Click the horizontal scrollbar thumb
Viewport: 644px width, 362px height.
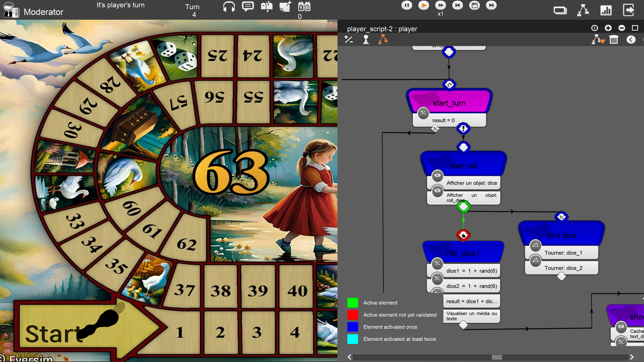[x=497, y=357]
